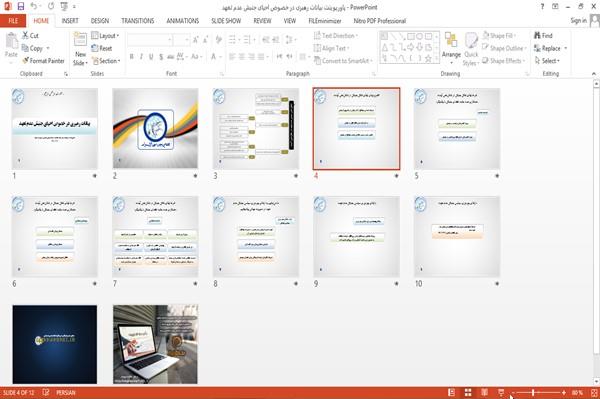The width and height of the screenshot is (600, 399).
Task: Click the zoom out minus button
Action: point(513,392)
